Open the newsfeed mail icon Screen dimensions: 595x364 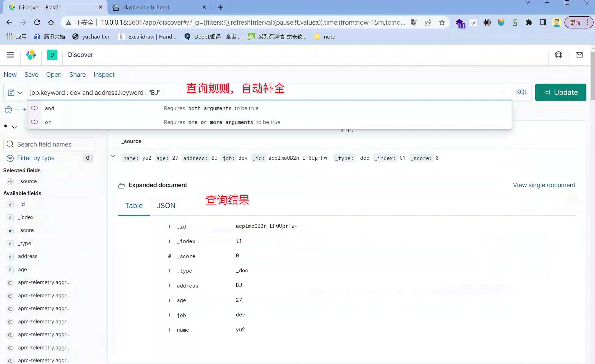579,55
